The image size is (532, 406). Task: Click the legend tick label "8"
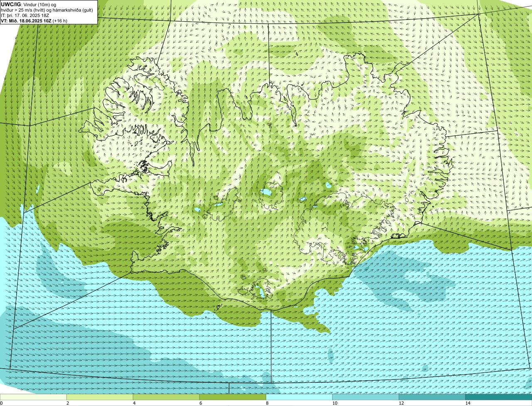267,403
